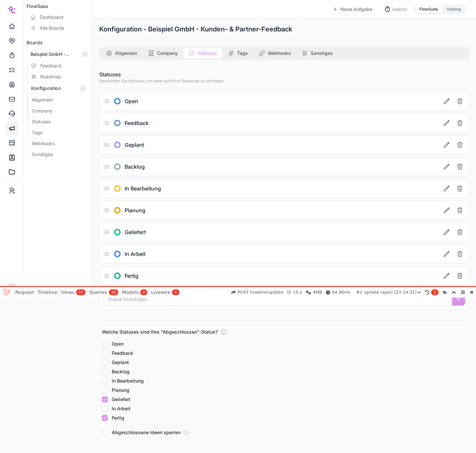Delete the Geliefert status trash icon
Viewport: 476px width, 453px height.
click(460, 232)
